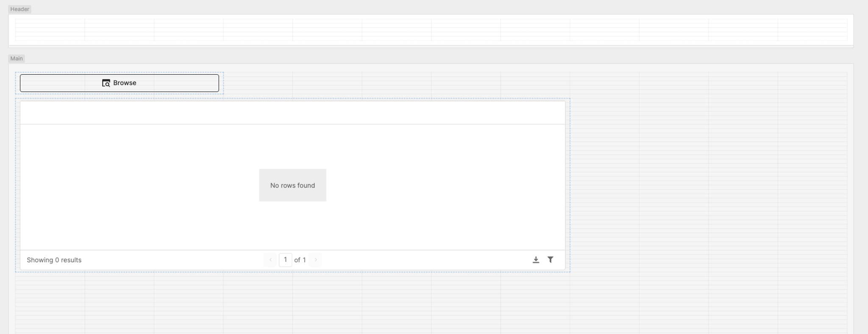Click the 'Showing 0 results' text
Image resolution: width=868 pixels, height=334 pixels.
point(54,260)
